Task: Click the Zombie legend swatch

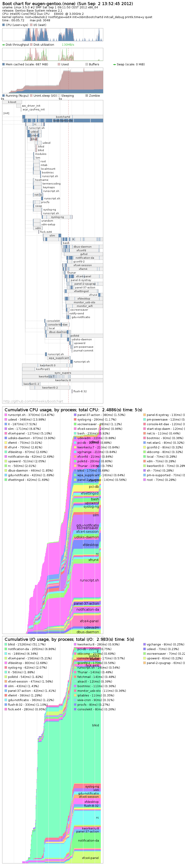Action: [x=86, y=95]
